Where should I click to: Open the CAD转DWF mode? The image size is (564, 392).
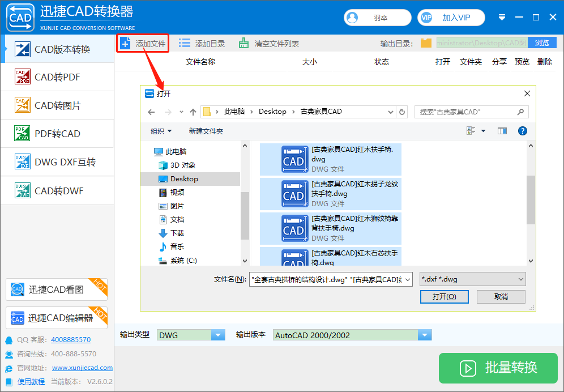click(x=58, y=190)
